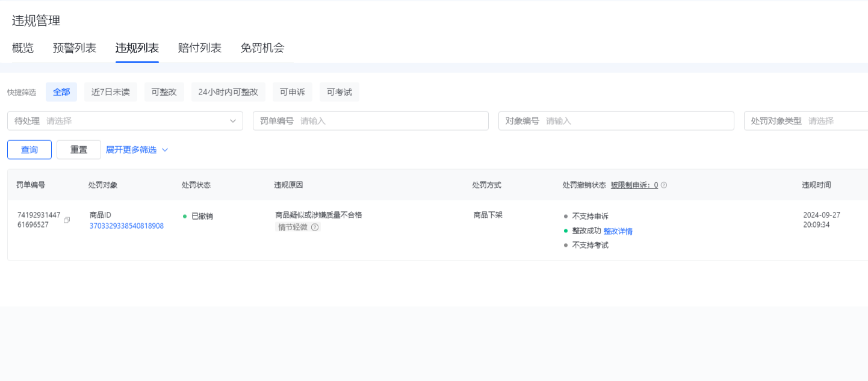
Task: Toggle the 近7日未读 quick filter
Action: 111,92
